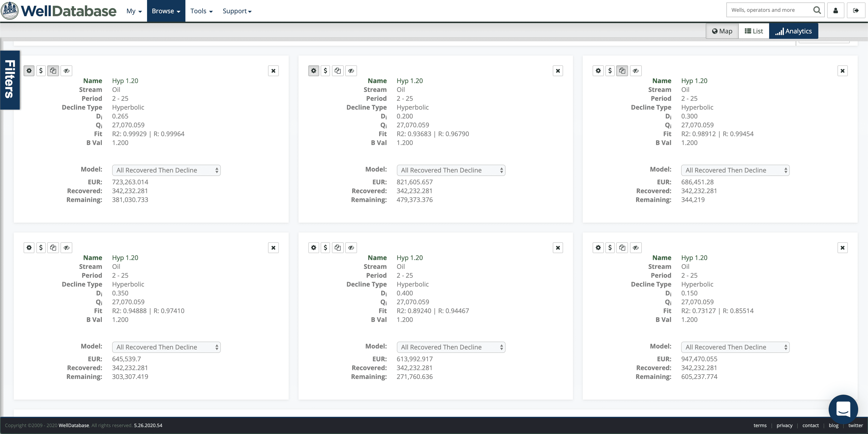Click dollar economics icon on Di 0.200 card
Image resolution: width=868 pixels, height=434 pixels.
point(325,71)
